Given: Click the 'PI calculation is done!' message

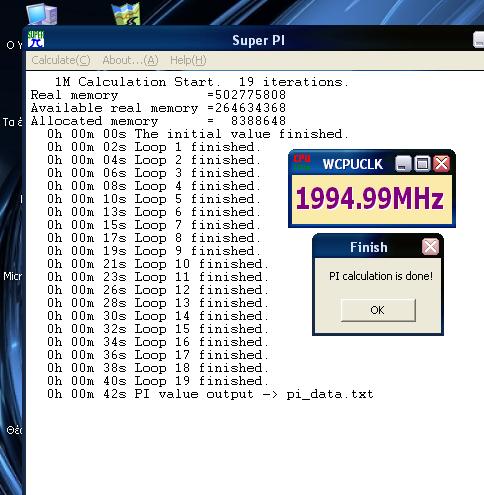Looking at the screenshot, I should pyautogui.click(x=381, y=276).
